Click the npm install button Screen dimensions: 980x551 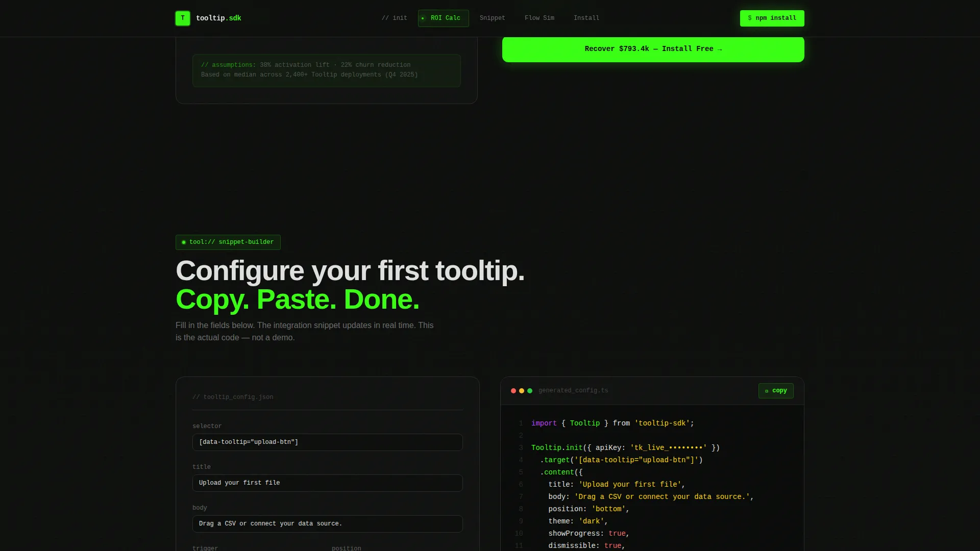[x=772, y=18]
